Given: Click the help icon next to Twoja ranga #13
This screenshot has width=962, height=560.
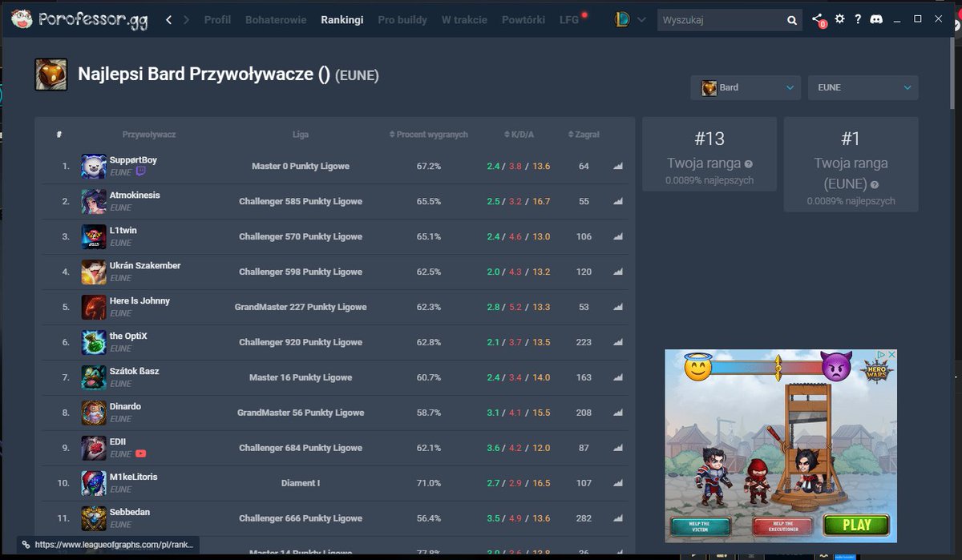Looking at the screenshot, I should pos(749,163).
